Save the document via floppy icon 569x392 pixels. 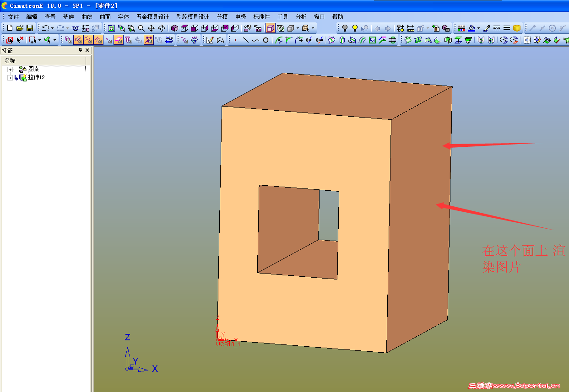point(30,28)
